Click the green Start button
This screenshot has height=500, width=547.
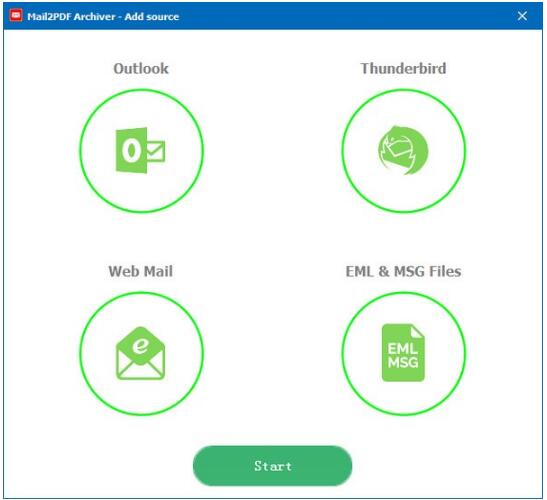[x=272, y=465]
